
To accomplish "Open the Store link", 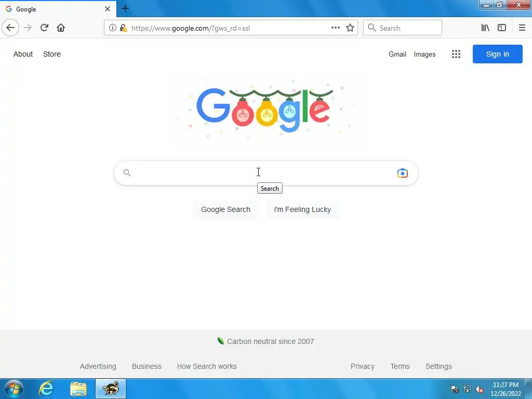I will tap(52, 54).
